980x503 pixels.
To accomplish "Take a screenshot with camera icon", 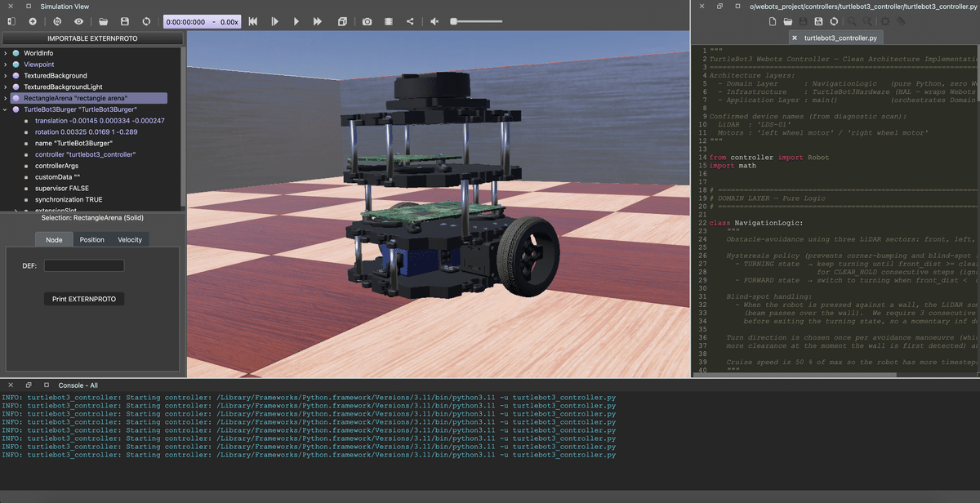I will coord(367,21).
